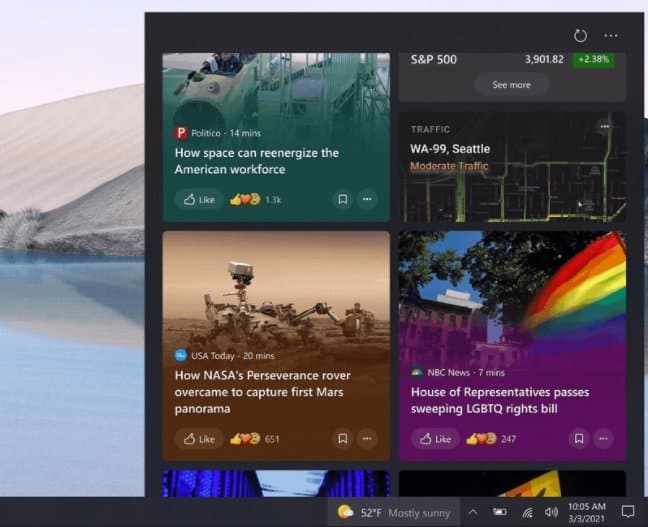
Task: Click NBC News source logo
Action: coord(417,372)
